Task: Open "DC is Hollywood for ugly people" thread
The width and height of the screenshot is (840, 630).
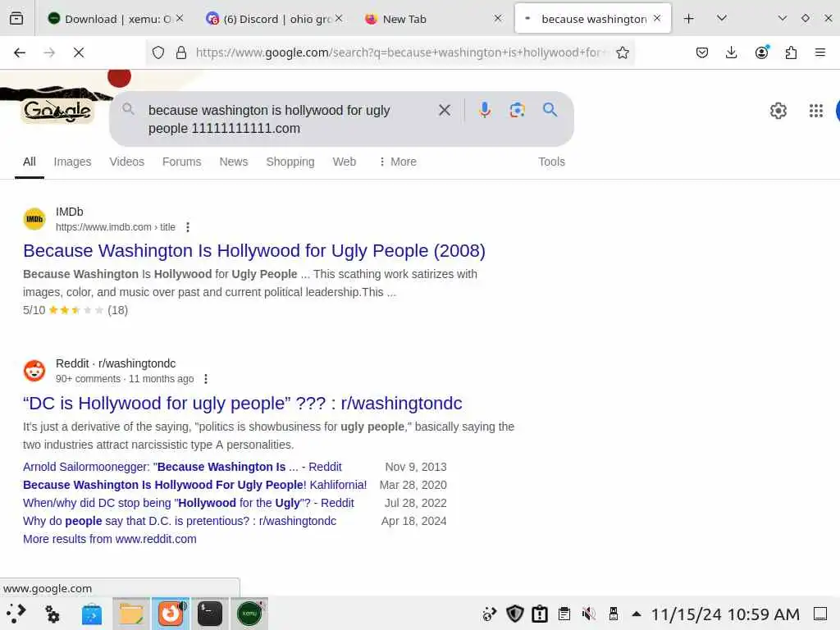Action: pyautogui.click(x=242, y=404)
